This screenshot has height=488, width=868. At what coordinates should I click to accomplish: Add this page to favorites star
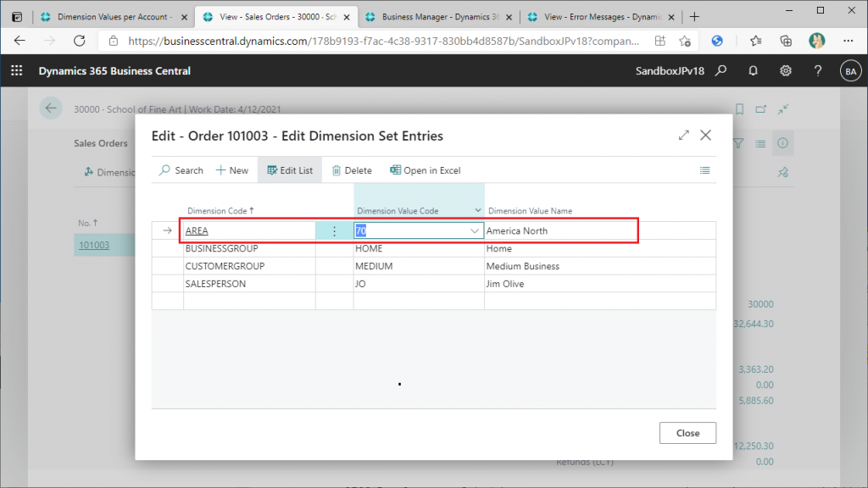pos(685,41)
